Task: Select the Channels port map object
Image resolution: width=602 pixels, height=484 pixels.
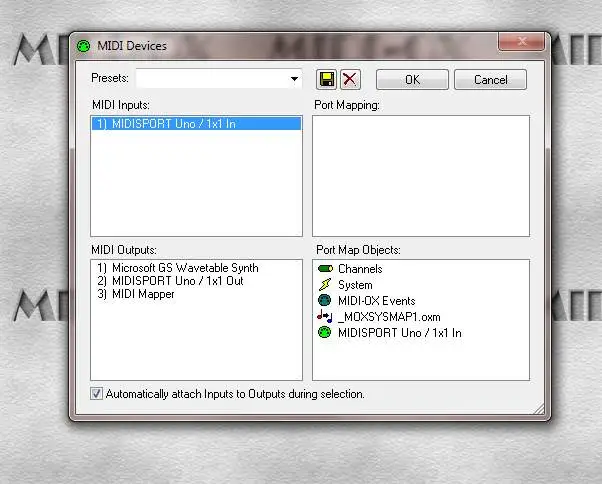Action: point(350,269)
